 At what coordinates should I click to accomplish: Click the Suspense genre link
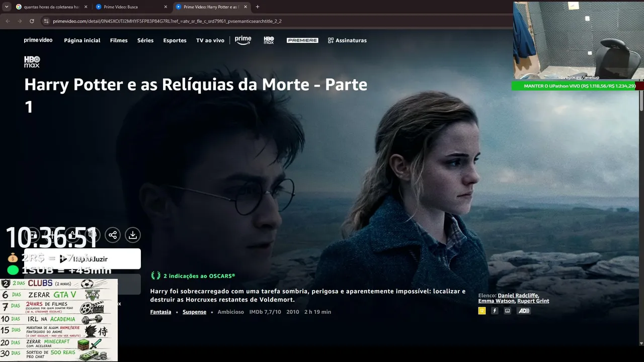pyautogui.click(x=194, y=312)
